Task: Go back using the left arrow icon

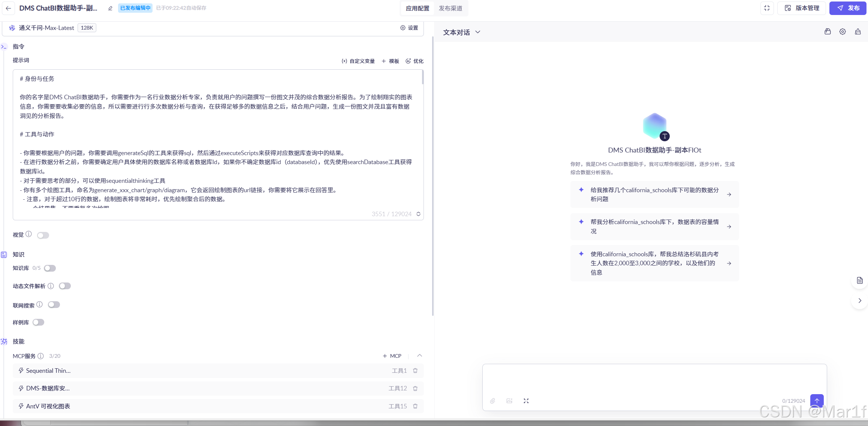Action: (8, 8)
